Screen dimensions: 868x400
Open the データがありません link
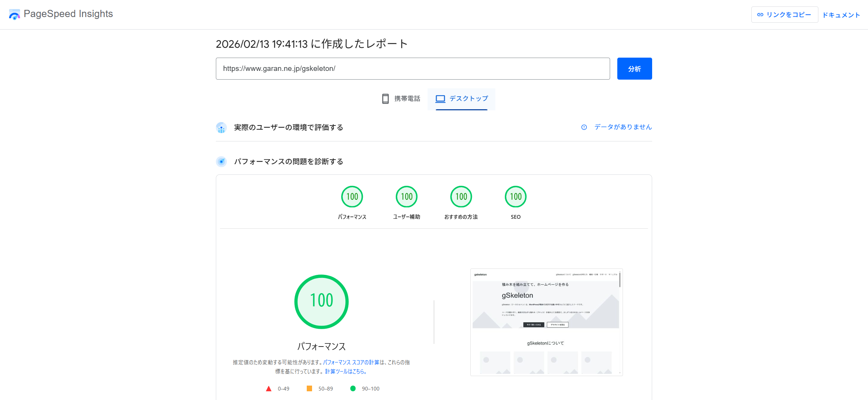click(623, 127)
